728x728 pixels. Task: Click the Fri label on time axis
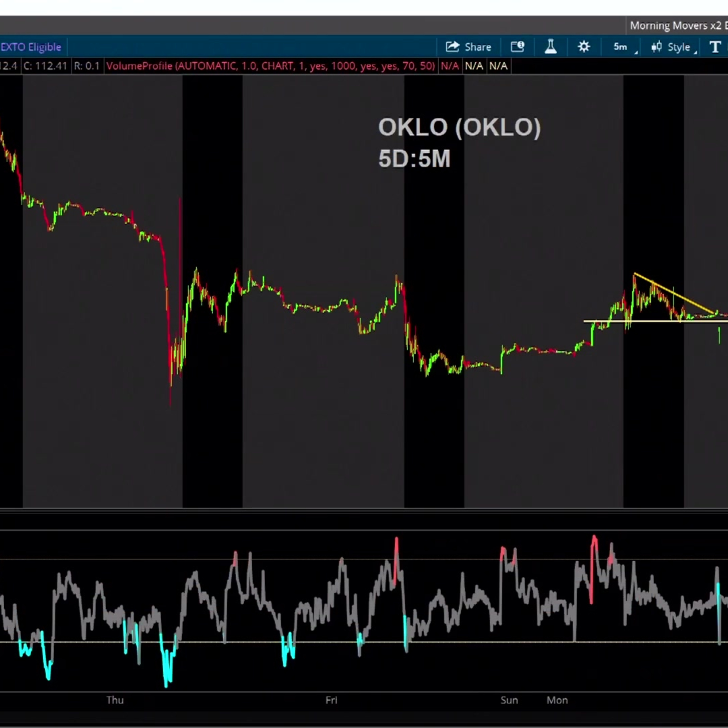point(331,700)
